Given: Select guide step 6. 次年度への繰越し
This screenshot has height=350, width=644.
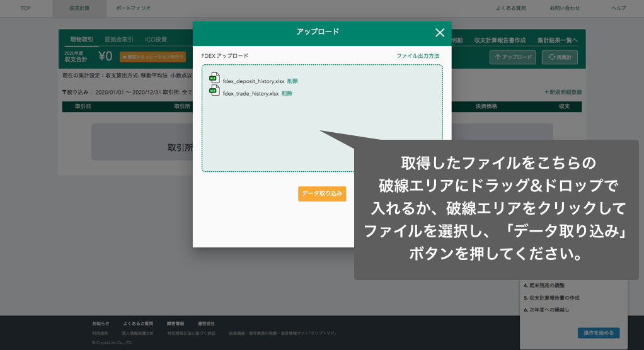Looking at the screenshot, I should (546, 310).
